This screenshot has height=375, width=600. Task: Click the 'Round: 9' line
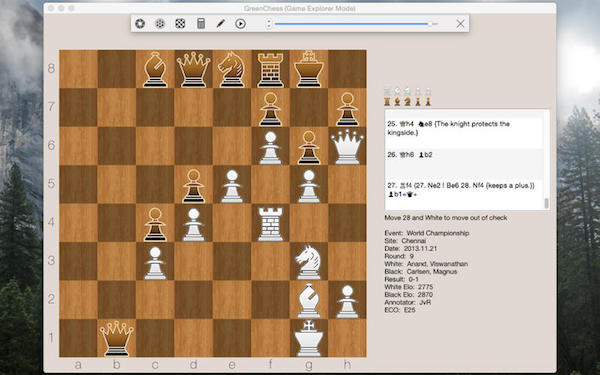click(x=399, y=256)
